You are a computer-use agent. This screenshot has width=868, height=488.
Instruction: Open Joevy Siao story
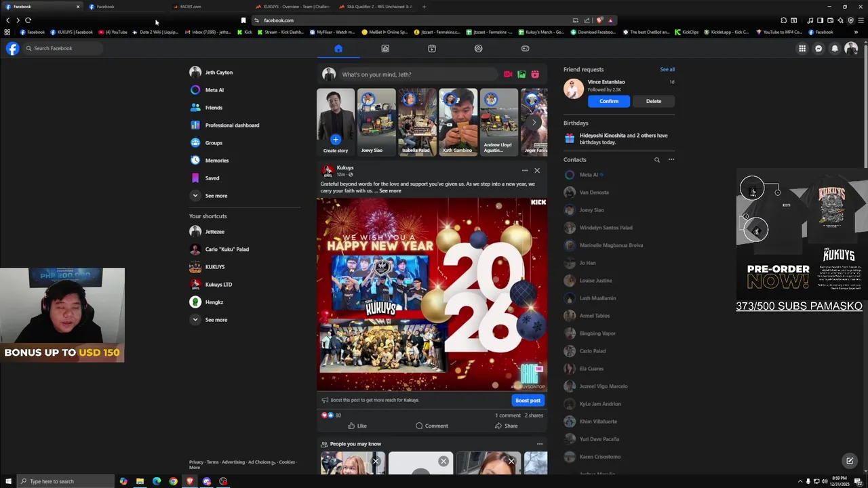tap(376, 122)
